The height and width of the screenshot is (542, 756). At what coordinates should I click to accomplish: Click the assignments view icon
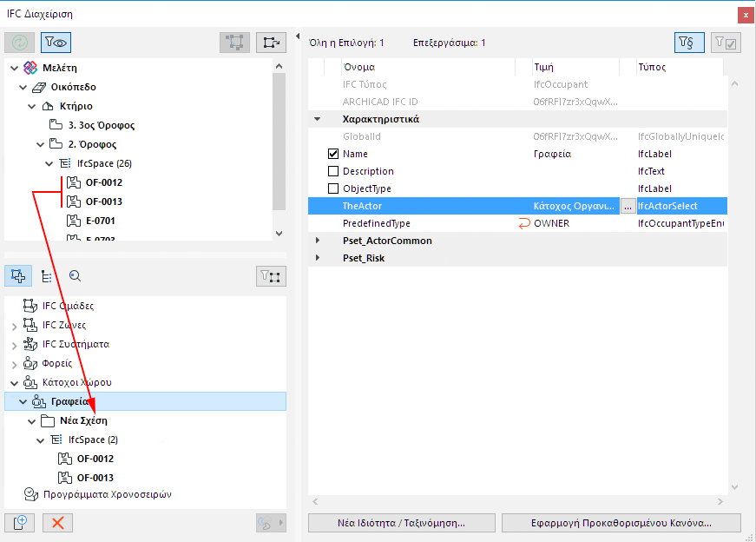click(18, 276)
